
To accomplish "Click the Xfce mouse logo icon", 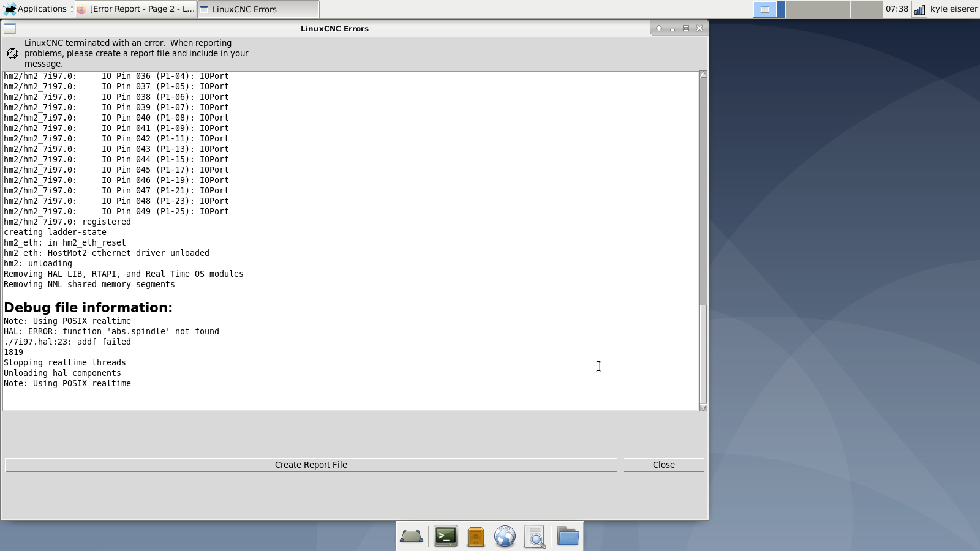I will coord(10,9).
